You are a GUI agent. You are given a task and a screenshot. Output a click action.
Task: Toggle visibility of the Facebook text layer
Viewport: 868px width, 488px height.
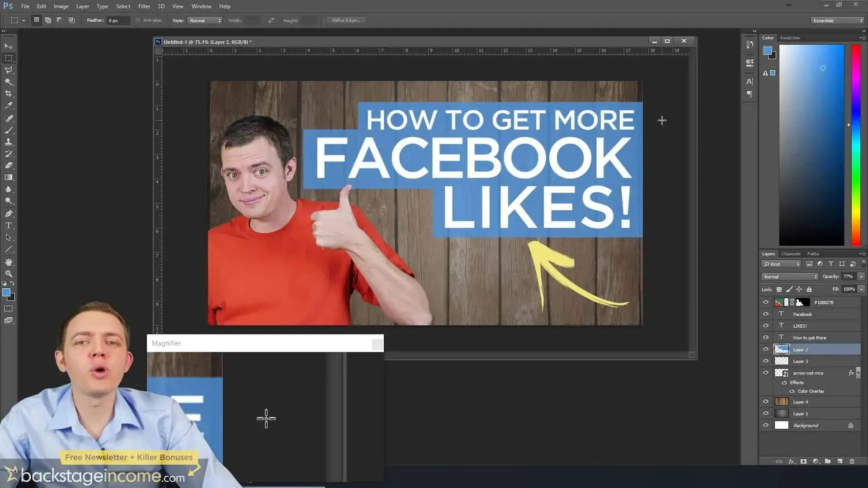coord(766,314)
